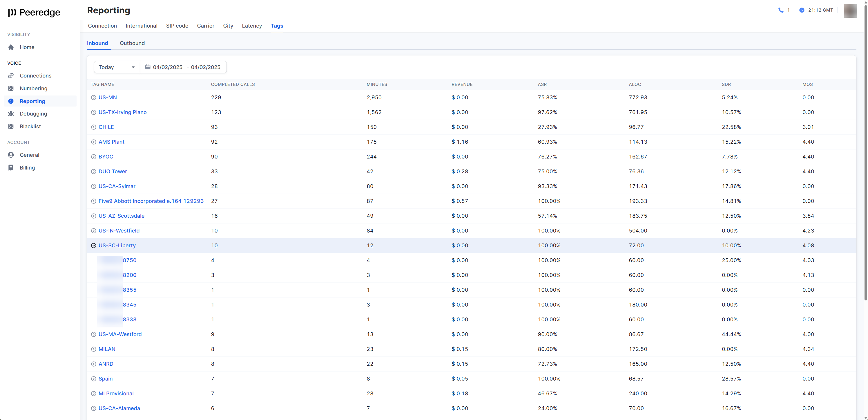This screenshot has width=868, height=420.
Task: Click the calendar icon in date field
Action: coord(148,67)
